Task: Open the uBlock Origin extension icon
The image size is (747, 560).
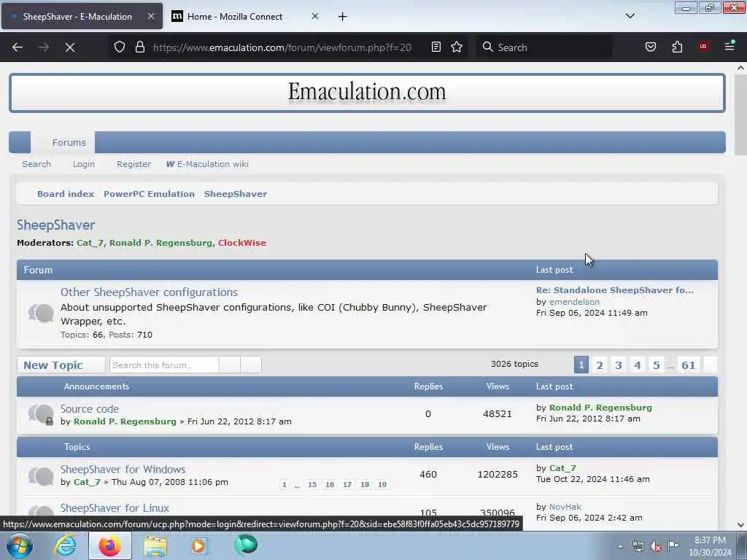Action: click(703, 47)
